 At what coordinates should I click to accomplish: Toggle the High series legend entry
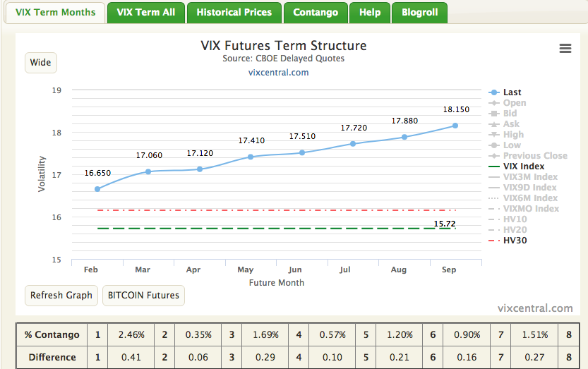[513, 135]
